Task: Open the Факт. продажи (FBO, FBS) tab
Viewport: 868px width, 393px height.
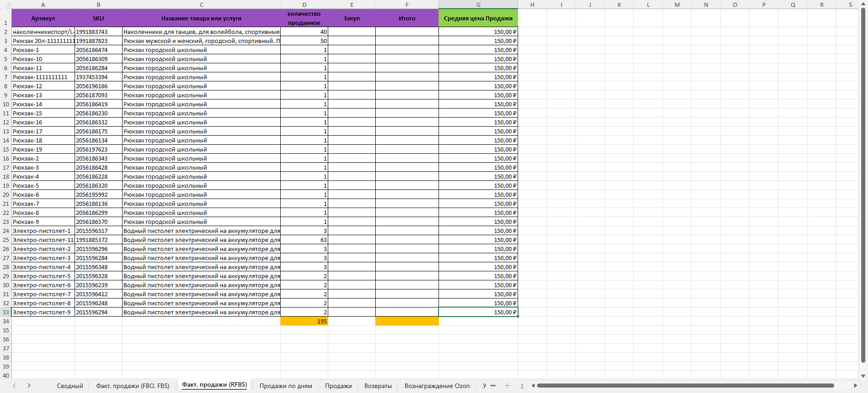Action: [x=132, y=386]
